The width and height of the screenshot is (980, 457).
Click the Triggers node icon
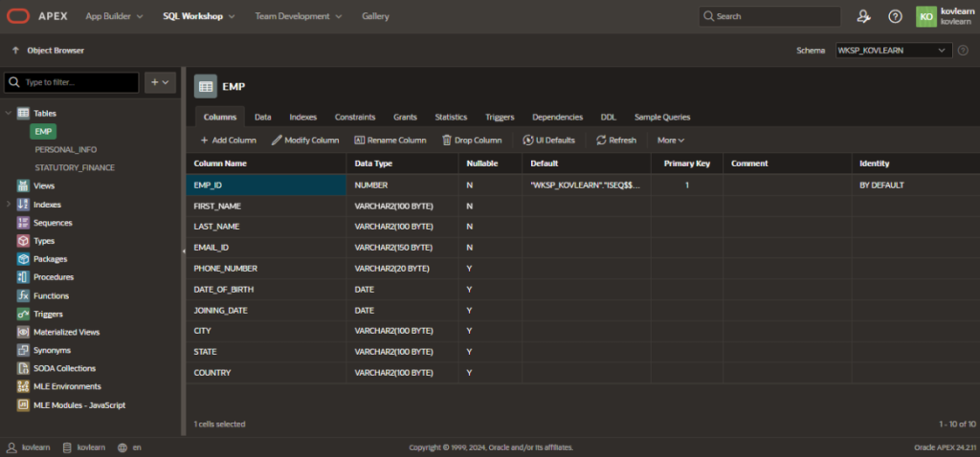click(x=23, y=314)
